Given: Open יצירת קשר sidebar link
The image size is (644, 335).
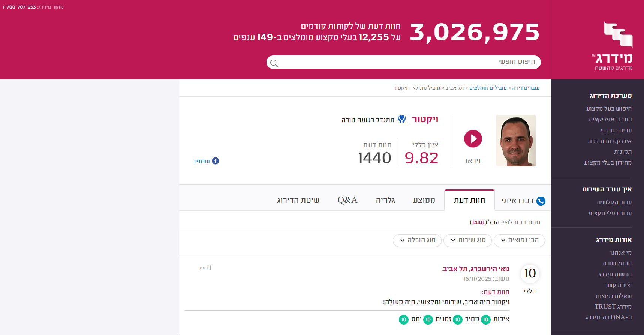Looking at the screenshot, I should coord(619,285).
